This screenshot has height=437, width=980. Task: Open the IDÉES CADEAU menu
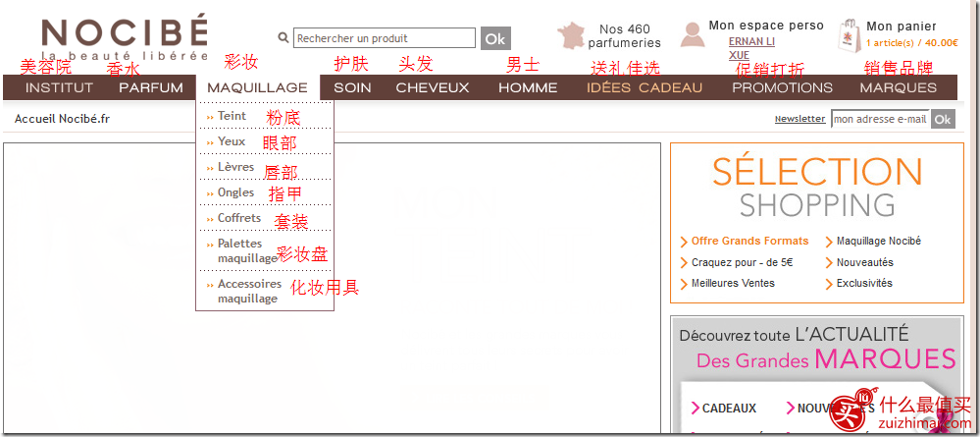tap(645, 87)
